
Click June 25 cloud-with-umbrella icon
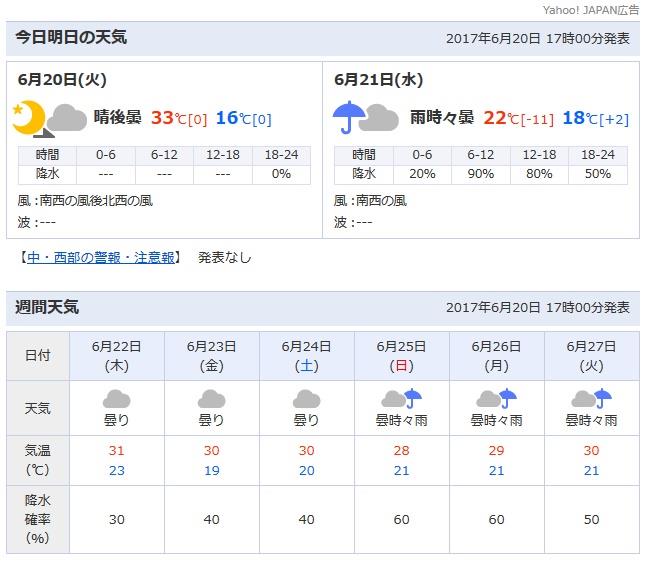[x=401, y=399]
